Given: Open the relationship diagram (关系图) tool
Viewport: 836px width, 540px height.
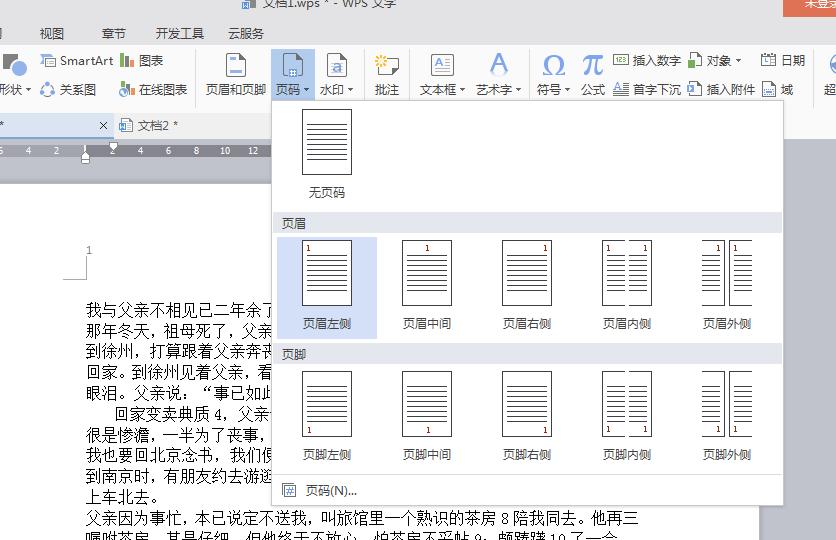Looking at the screenshot, I should click(x=68, y=90).
